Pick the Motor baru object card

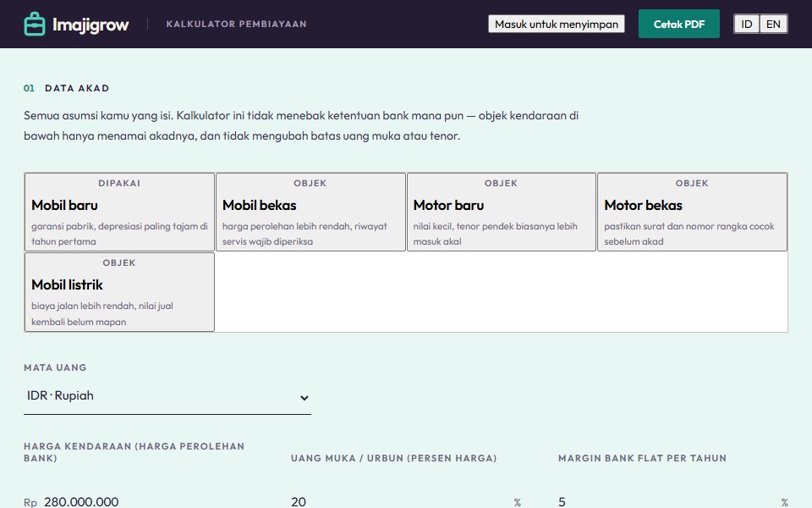coord(502,212)
